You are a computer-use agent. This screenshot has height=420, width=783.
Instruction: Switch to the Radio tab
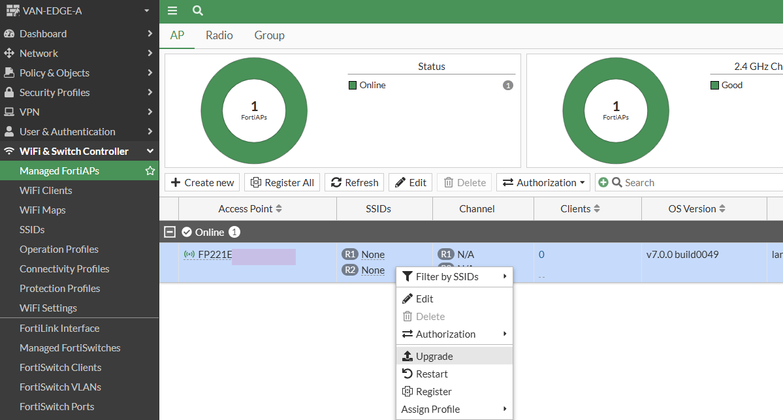click(x=219, y=35)
